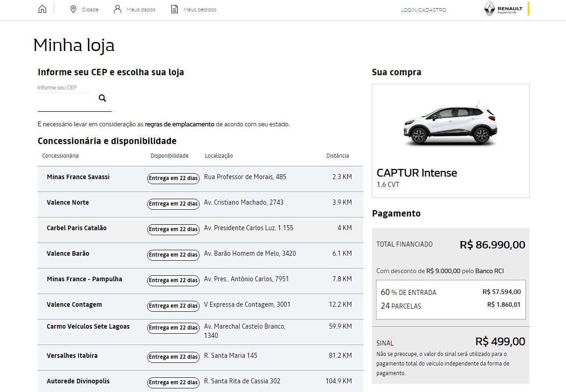Image resolution: width=566 pixels, height=392 pixels.
Task: Select the Valence Contagem dealership
Action: coord(74,304)
